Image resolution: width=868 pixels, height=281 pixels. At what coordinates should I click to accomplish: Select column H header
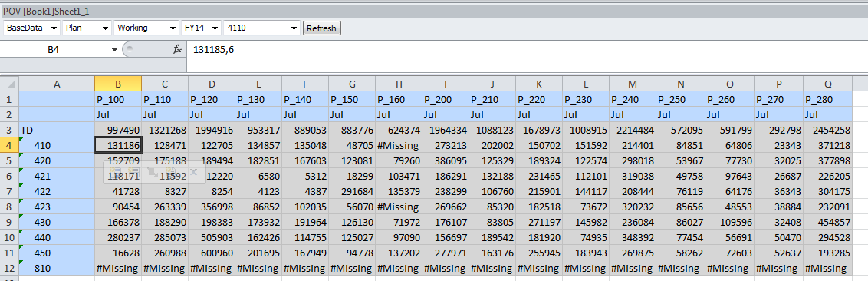[x=399, y=84]
